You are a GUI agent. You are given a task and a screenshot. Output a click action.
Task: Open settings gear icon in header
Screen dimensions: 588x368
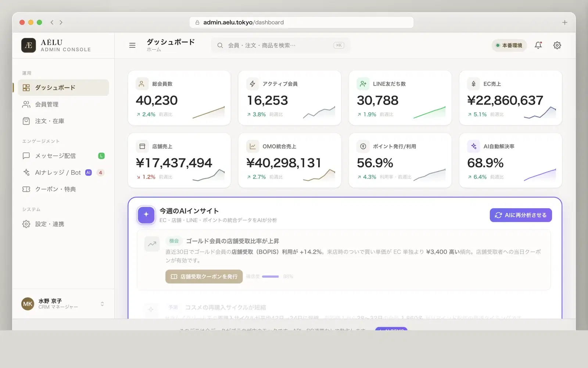pos(557,45)
